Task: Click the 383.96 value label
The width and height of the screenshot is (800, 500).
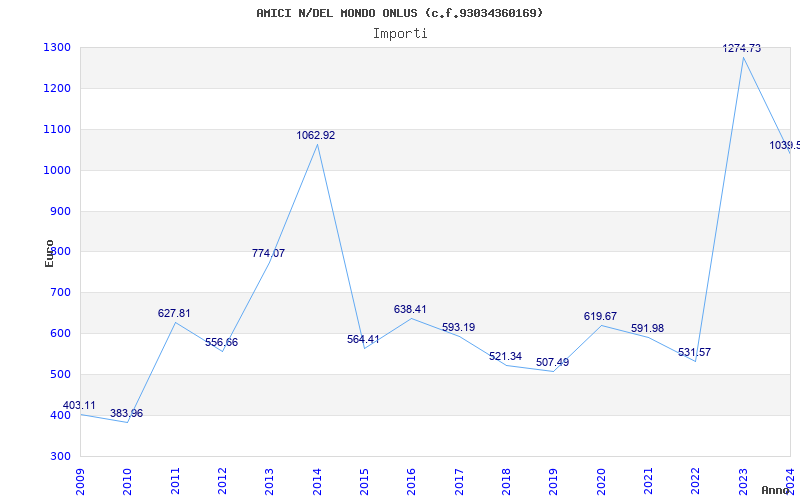Action: click(127, 413)
